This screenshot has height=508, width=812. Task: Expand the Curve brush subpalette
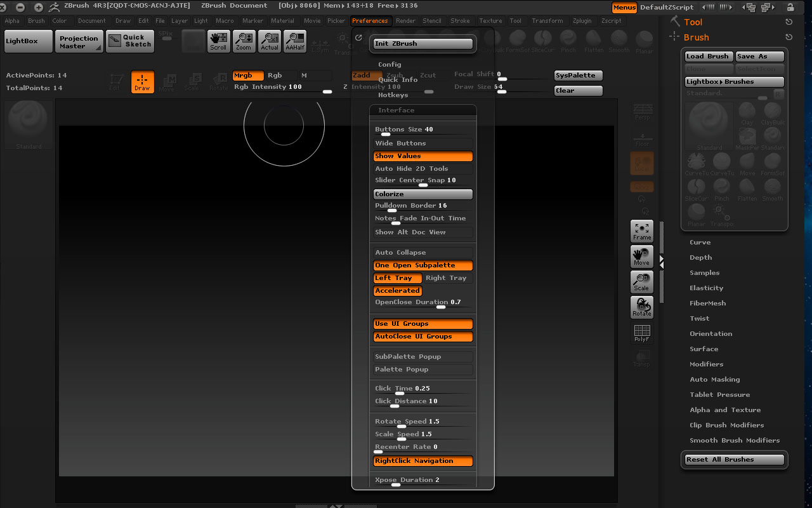tap(700, 243)
